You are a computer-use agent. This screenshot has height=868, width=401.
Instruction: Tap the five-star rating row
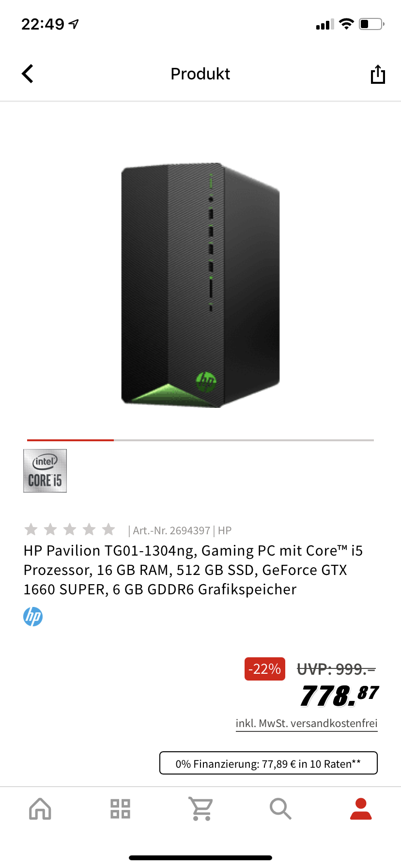[70, 529]
